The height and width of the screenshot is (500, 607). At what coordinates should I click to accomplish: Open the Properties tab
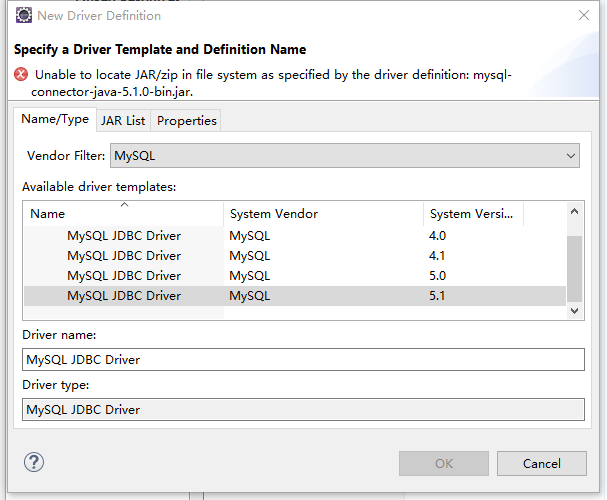[187, 121]
